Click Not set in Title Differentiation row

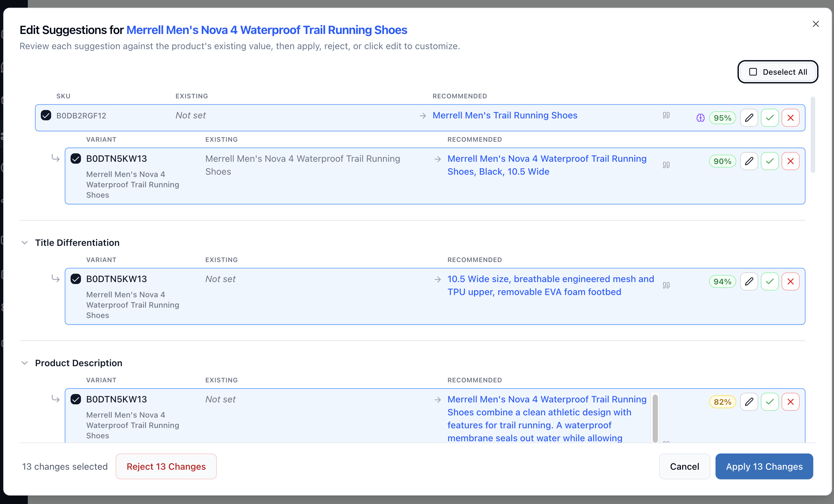[x=220, y=279]
